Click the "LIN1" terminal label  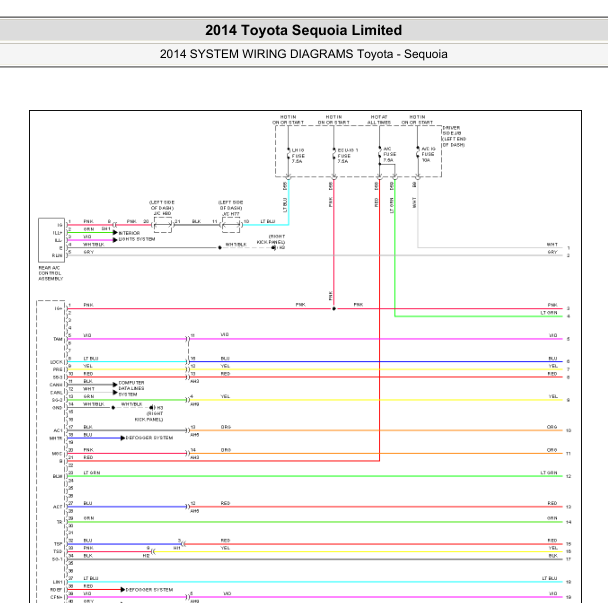[57, 582]
